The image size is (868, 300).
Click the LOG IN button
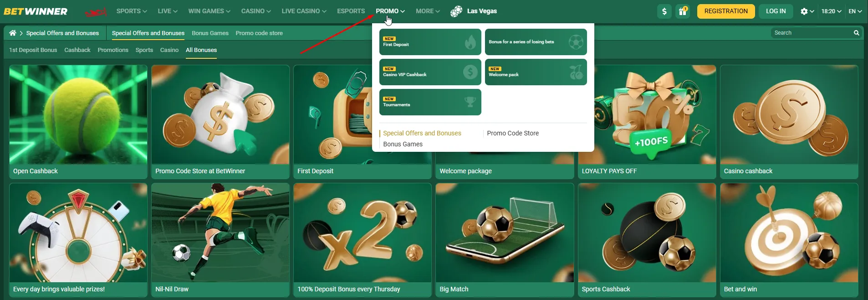776,11
